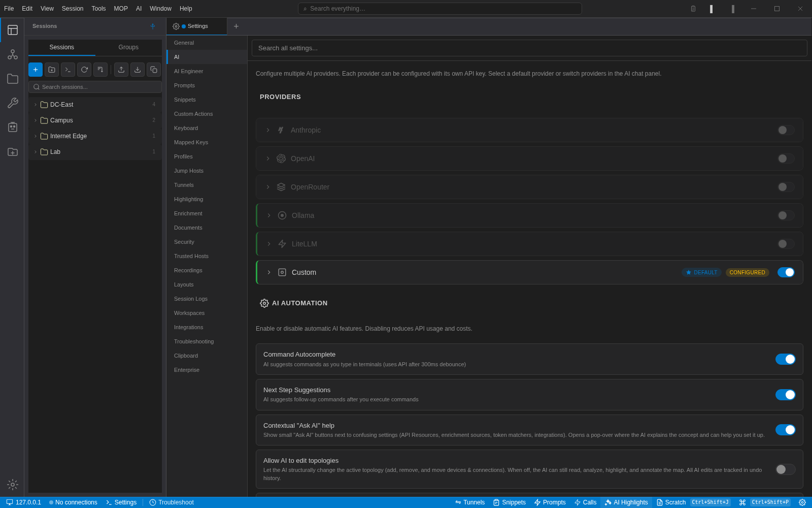
Task: Open the Security settings category
Action: coord(207,242)
